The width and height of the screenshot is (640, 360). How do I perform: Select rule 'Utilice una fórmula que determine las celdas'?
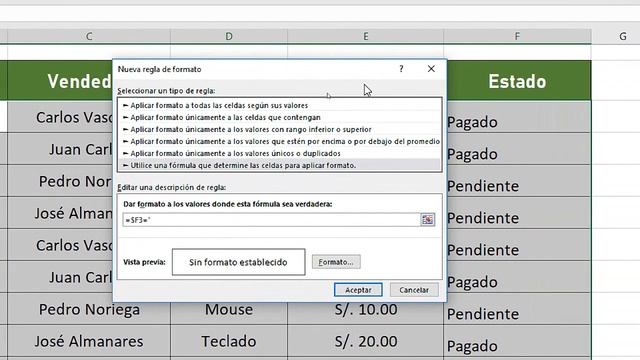[x=280, y=165]
